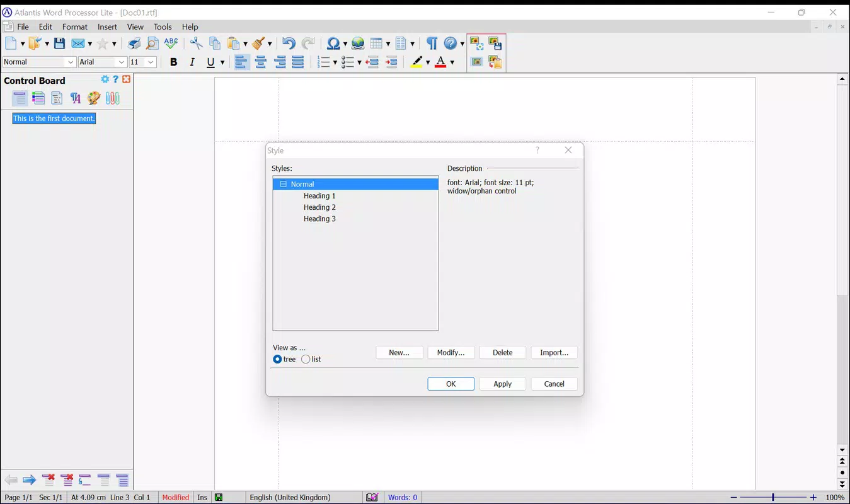Run spell check ABC icon

[x=171, y=43]
